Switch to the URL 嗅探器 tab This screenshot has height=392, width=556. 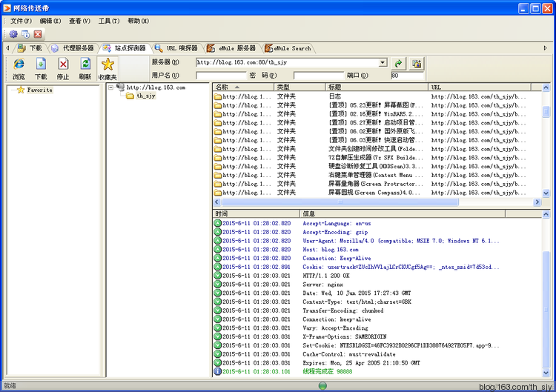tap(177, 48)
